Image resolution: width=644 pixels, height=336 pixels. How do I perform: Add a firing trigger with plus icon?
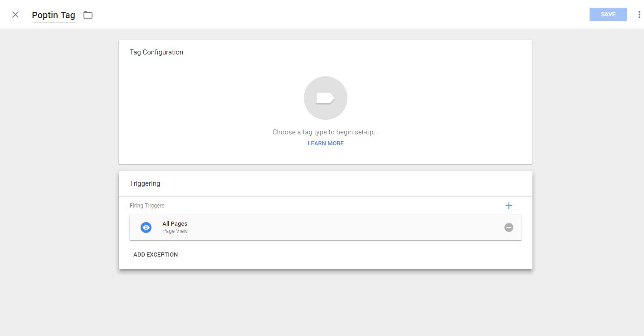point(509,206)
